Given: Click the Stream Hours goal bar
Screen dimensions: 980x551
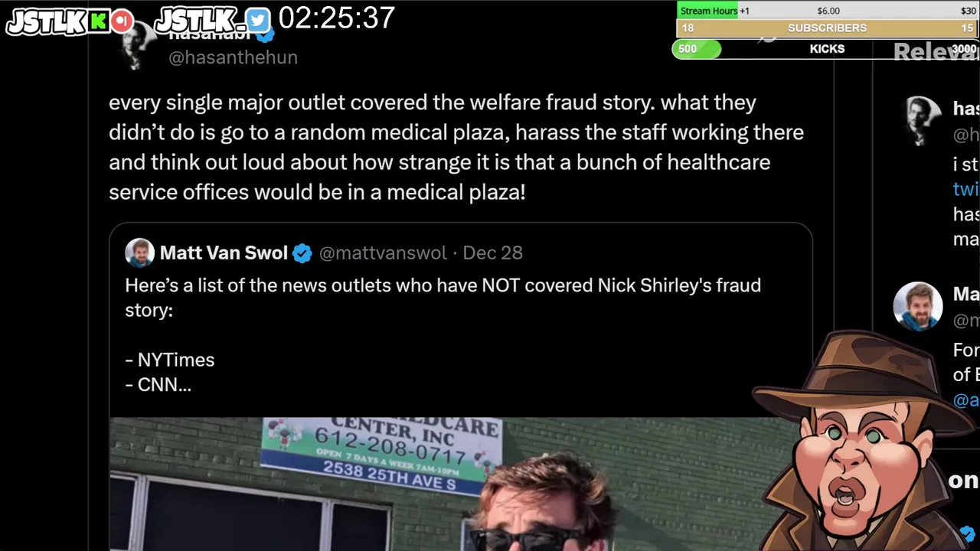Looking at the screenshot, I should pyautogui.click(x=827, y=10).
